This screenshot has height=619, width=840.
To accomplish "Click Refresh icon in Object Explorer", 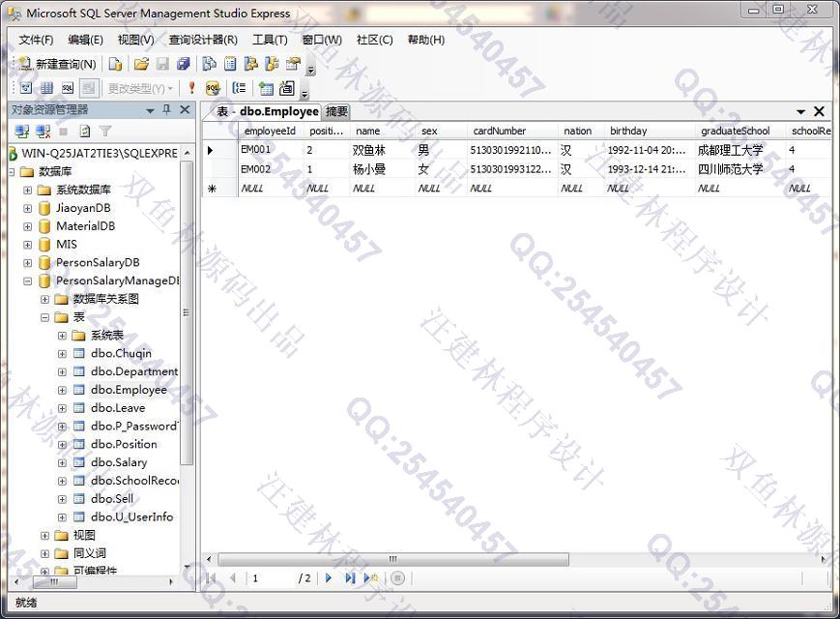I will click(85, 132).
